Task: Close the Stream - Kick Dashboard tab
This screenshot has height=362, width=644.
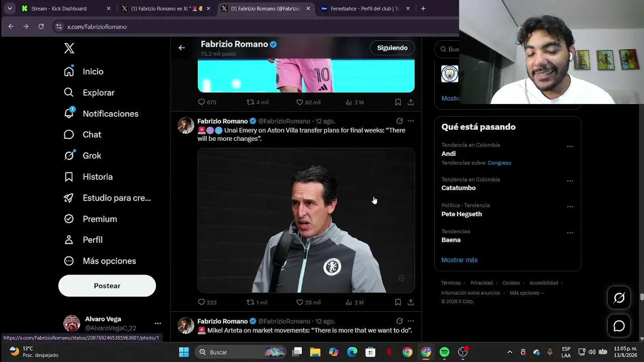Action: point(109,9)
